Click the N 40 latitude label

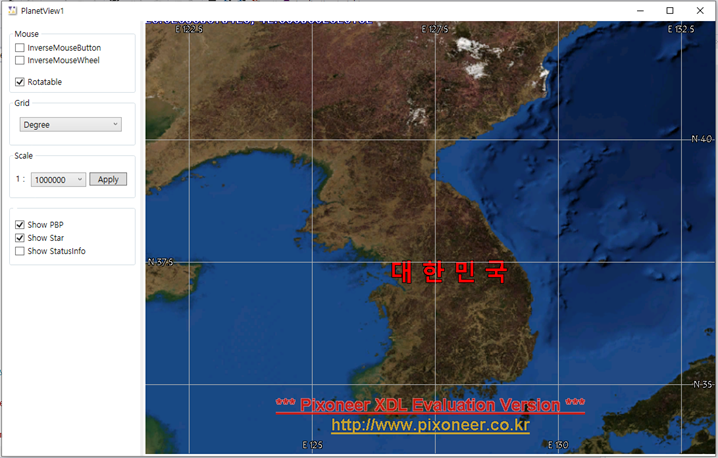pyautogui.click(x=702, y=139)
